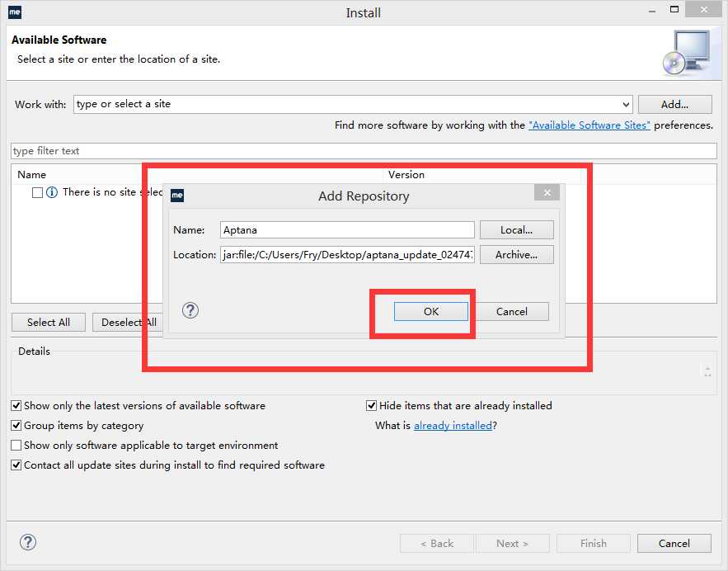Click Cancel at bottom of Install window

[x=674, y=544]
